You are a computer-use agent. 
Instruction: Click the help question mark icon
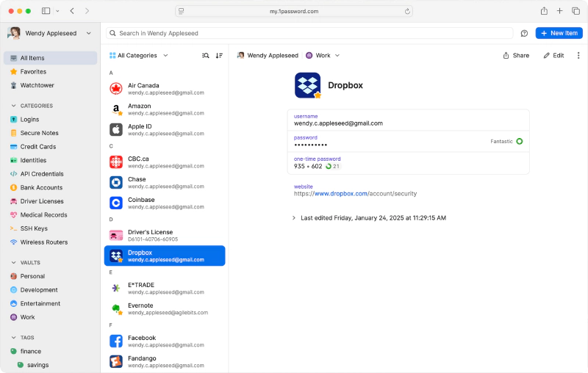point(524,33)
